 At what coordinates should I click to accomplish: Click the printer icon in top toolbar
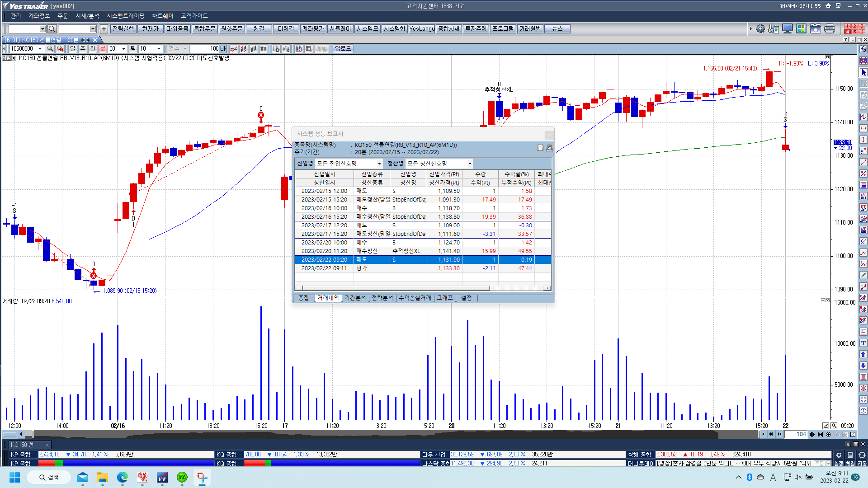pyautogui.click(x=830, y=28)
